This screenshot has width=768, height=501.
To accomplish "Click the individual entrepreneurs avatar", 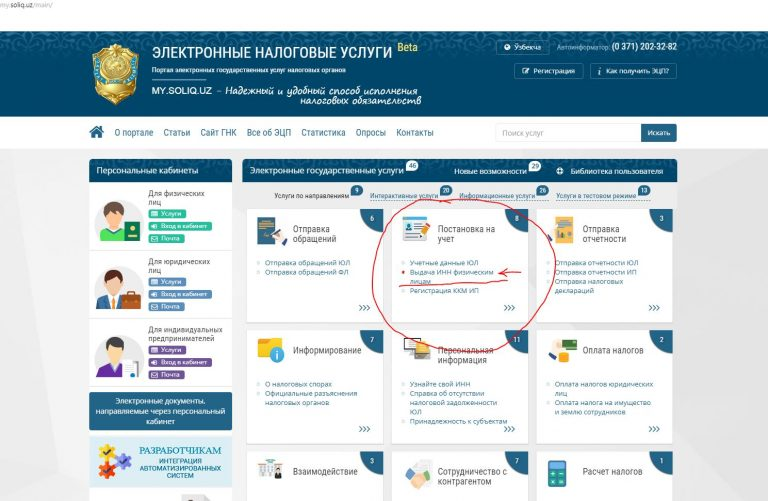I will pyautogui.click(x=119, y=357).
